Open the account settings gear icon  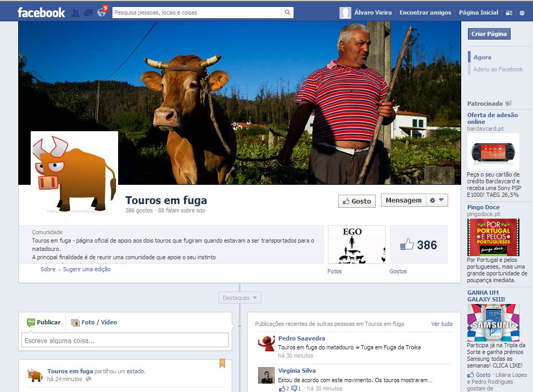(x=522, y=13)
